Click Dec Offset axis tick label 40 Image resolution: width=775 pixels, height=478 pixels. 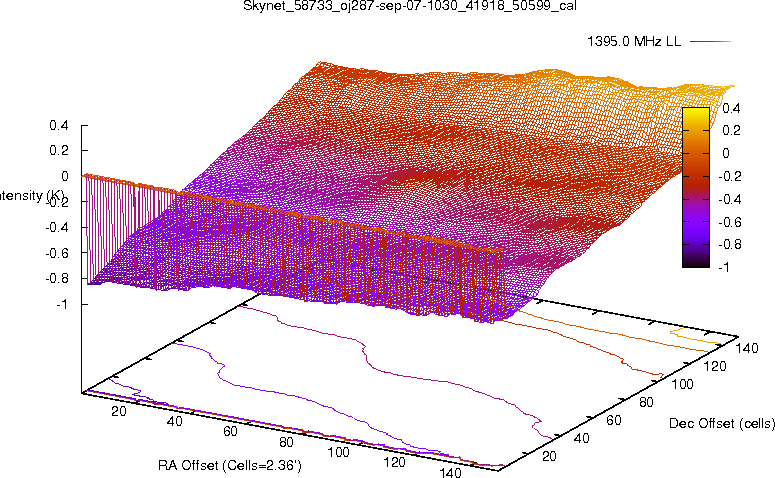[581, 438]
